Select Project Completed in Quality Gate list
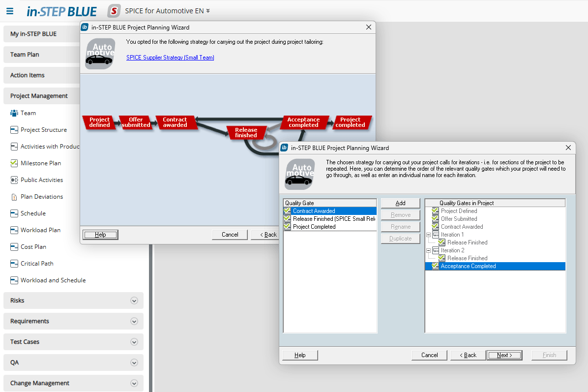588x392 pixels. 314,227
